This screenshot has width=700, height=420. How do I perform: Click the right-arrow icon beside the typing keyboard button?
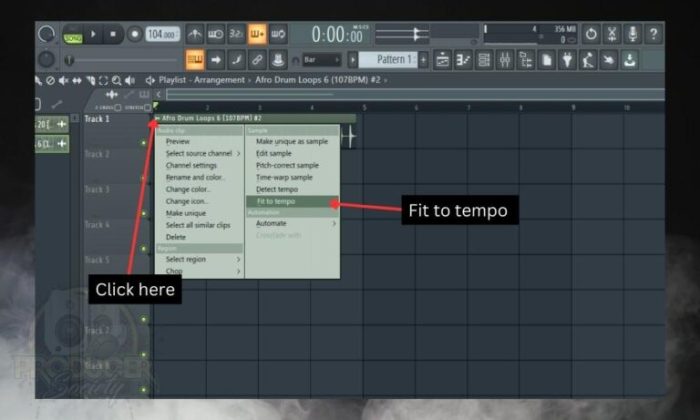pos(216,60)
